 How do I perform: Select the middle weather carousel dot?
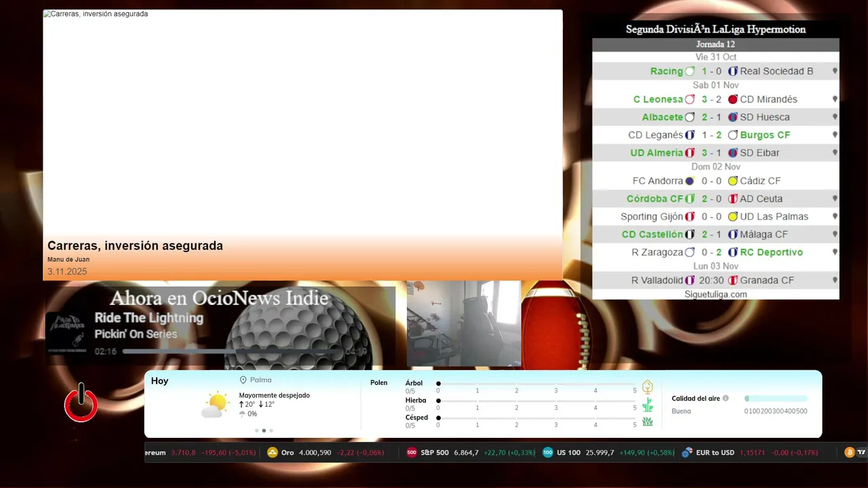(264, 430)
